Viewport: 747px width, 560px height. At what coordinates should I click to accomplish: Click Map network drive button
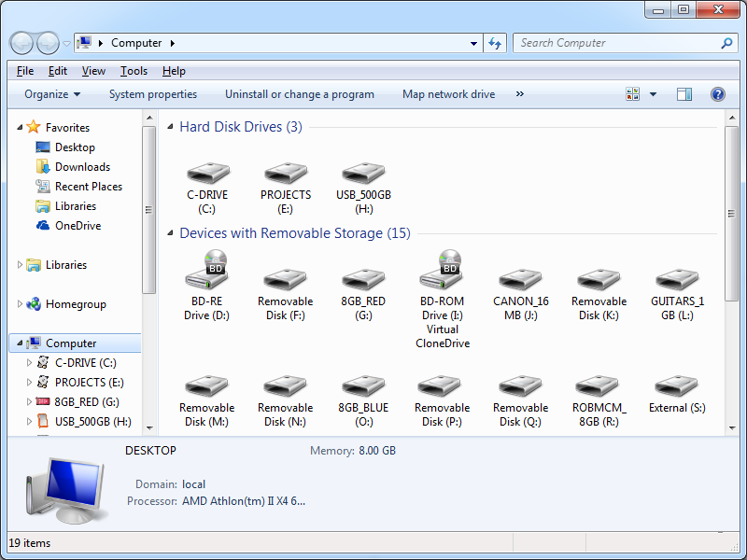(448, 94)
